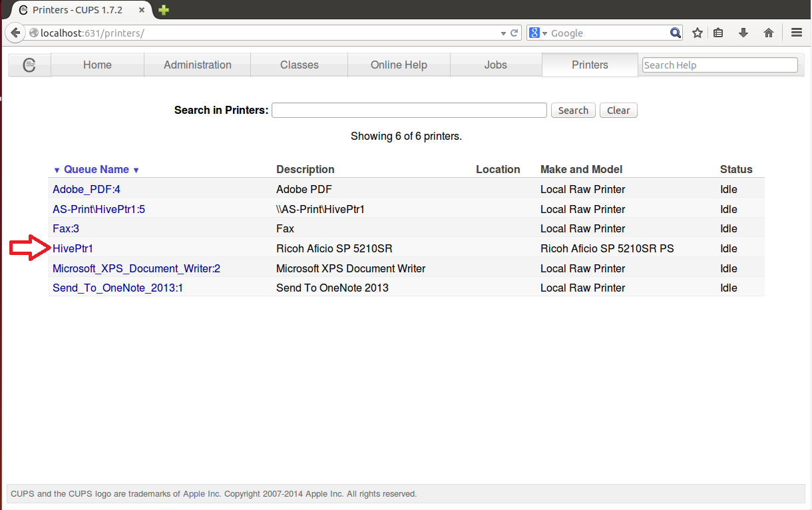Go to the browser home page icon
The height and width of the screenshot is (510, 812).
pyautogui.click(x=769, y=33)
